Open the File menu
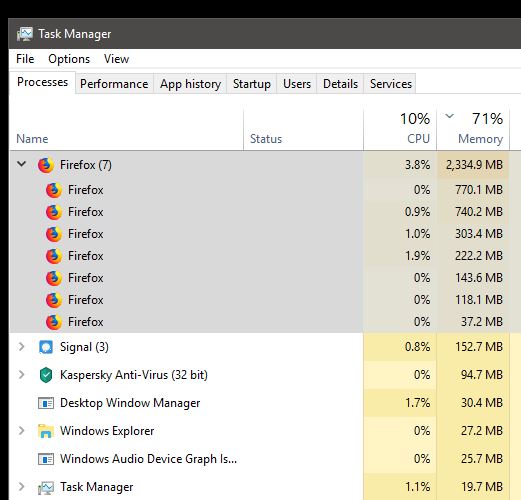 [x=25, y=59]
